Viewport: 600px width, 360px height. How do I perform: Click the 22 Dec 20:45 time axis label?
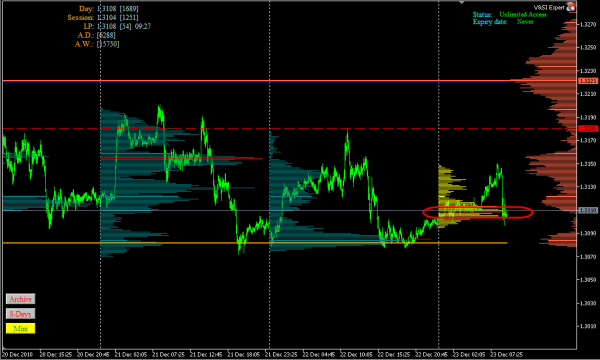[431, 355]
